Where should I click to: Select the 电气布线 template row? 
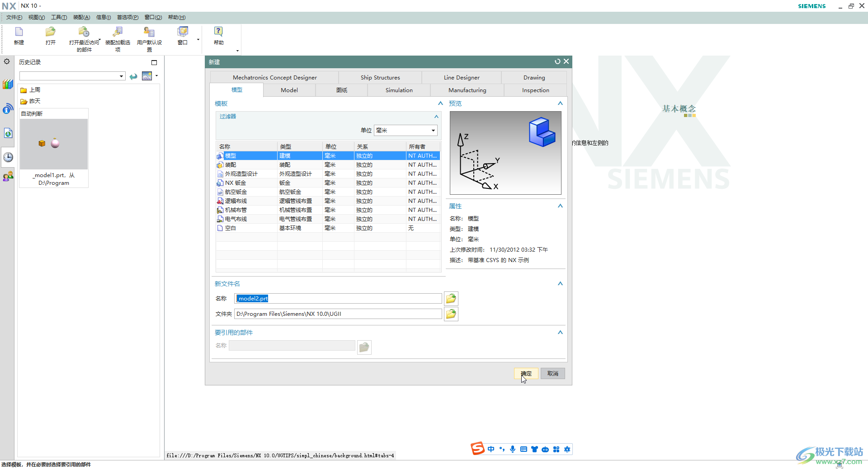(x=328, y=219)
